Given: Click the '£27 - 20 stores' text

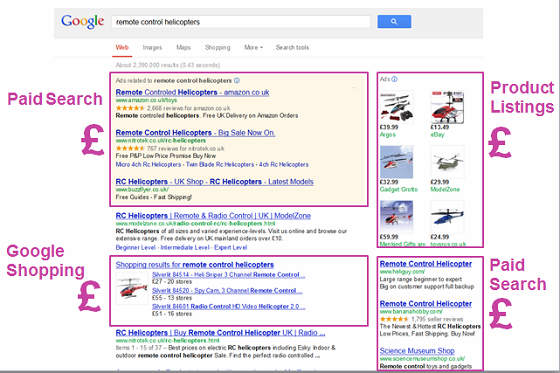Looking at the screenshot, I should (x=172, y=282).
